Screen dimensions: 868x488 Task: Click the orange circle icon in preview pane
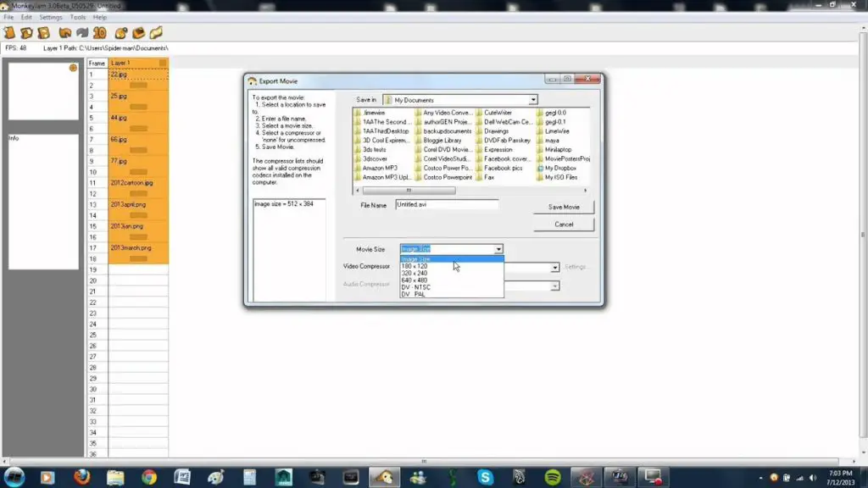point(73,67)
